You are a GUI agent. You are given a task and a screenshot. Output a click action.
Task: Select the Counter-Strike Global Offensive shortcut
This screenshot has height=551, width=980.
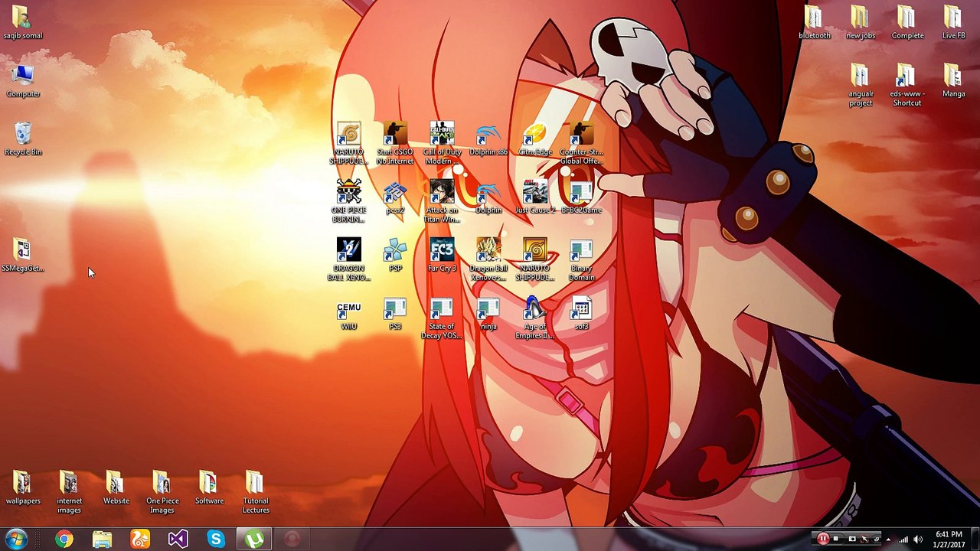pyautogui.click(x=581, y=144)
